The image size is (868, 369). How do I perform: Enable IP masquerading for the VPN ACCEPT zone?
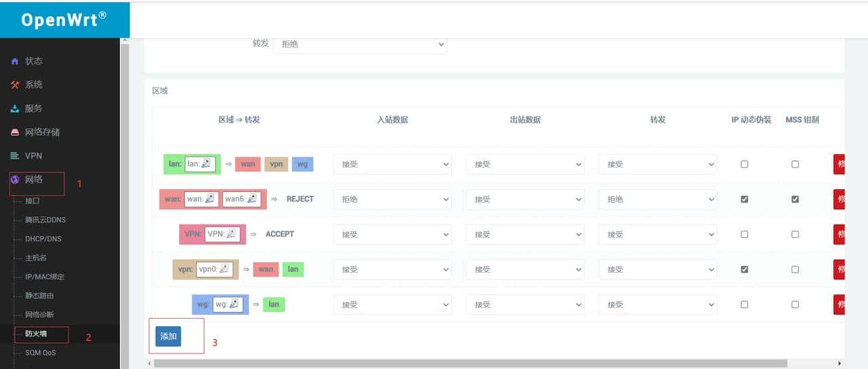745,235
